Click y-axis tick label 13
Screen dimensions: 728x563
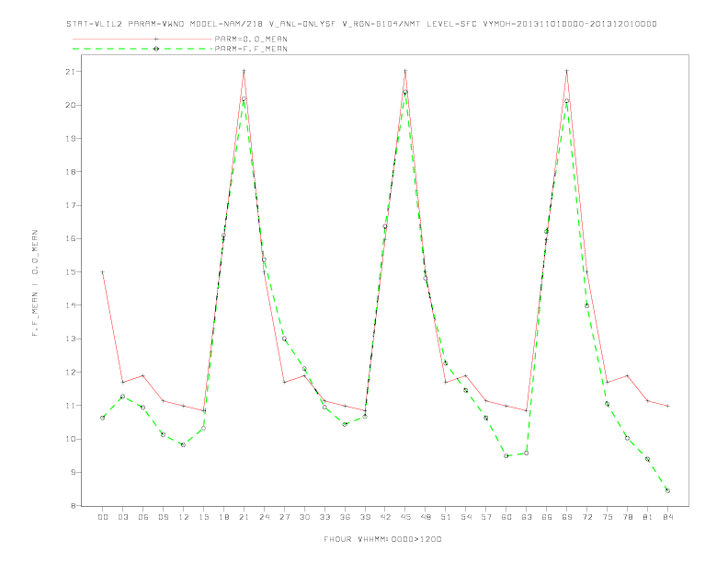pos(71,339)
